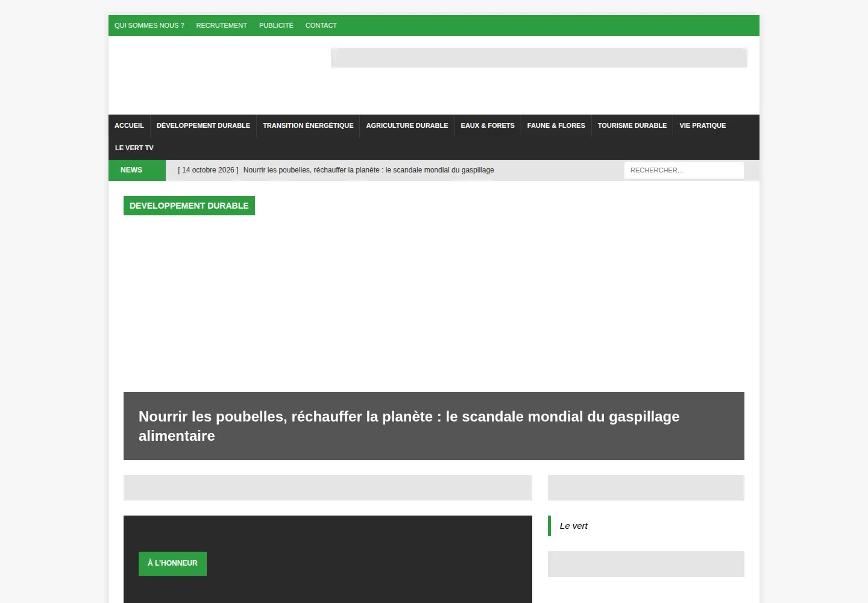Select Agriculture Durable in navigation
Screen dimensions: 868x603
tap(407, 125)
